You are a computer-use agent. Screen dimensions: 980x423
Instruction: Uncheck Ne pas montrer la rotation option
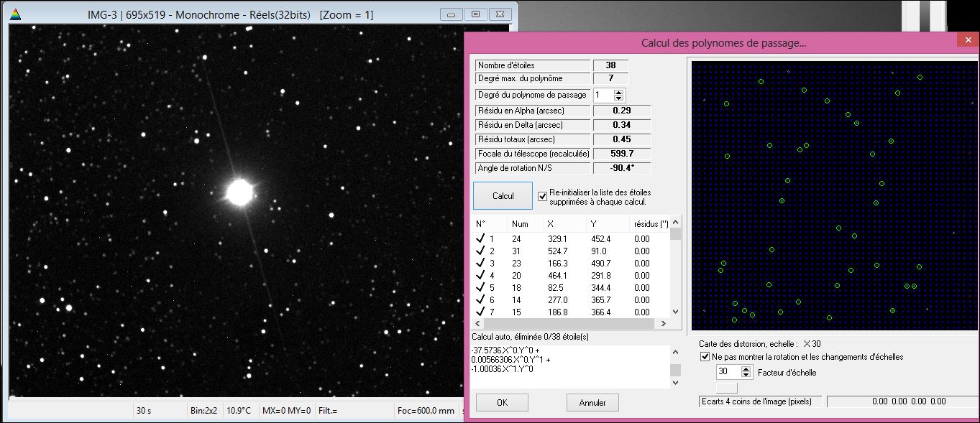click(x=705, y=357)
